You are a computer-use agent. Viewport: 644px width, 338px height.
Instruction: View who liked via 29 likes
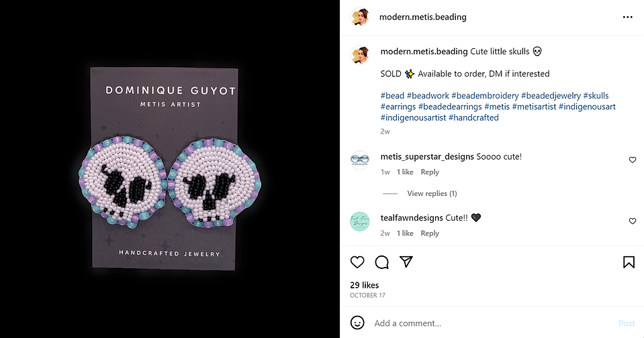(x=364, y=285)
